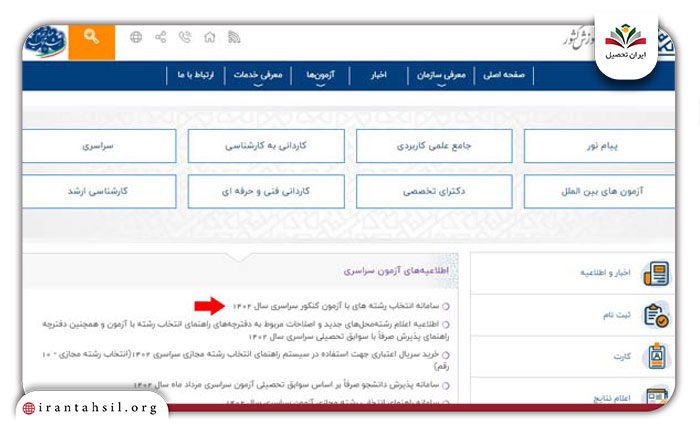The image size is (700, 430).
Task: Open معرفی خدمات menu
Action: [x=258, y=75]
